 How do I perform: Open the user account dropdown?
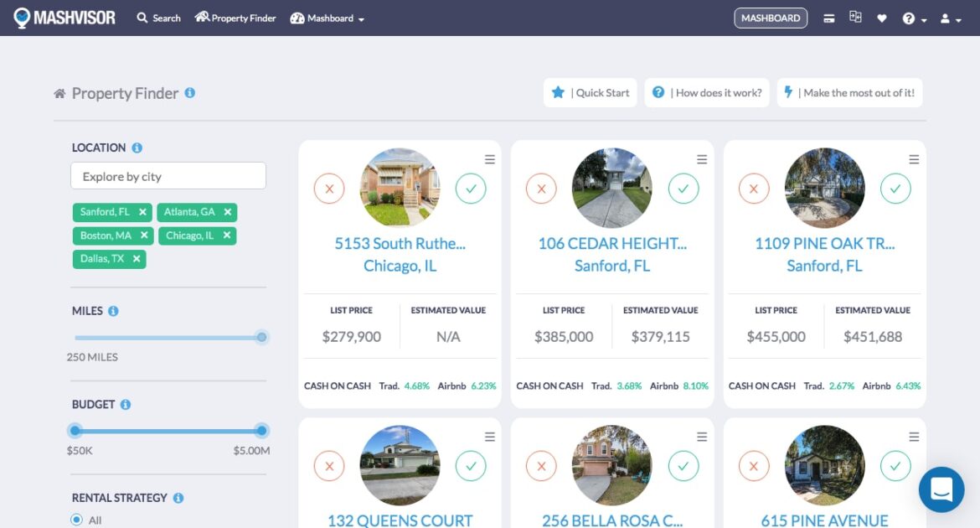[945, 18]
